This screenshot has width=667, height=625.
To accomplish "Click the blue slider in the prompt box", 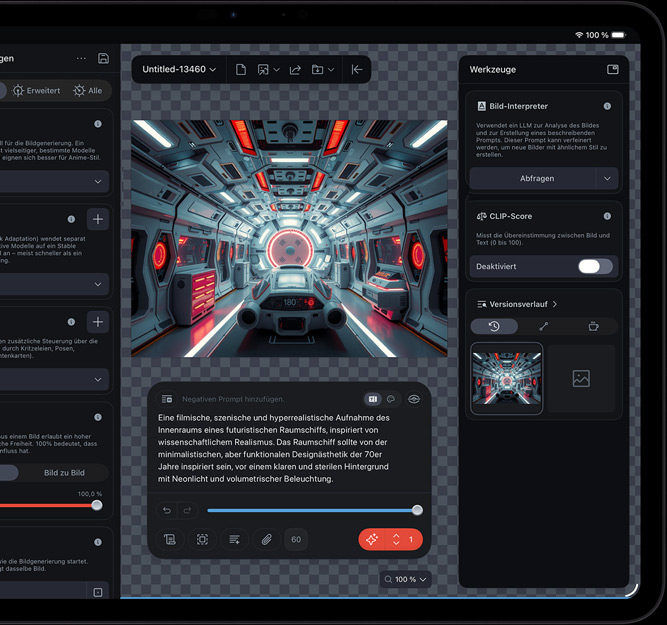I will click(312, 510).
